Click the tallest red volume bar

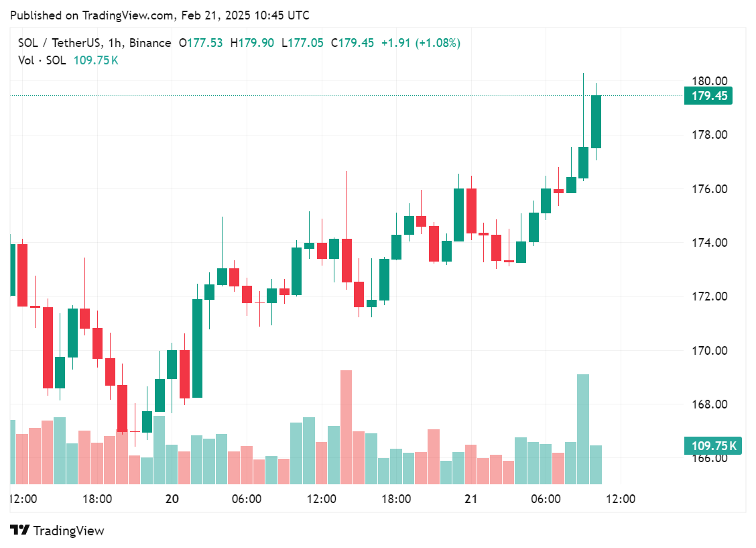pyautogui.click(x=346, y=427)
